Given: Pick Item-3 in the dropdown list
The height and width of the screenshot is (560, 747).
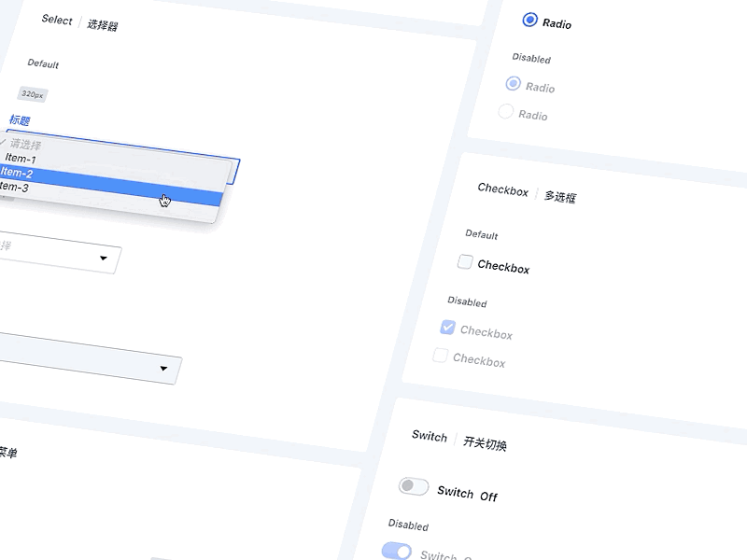Looking at the screenshot, I should click(13, 188).
